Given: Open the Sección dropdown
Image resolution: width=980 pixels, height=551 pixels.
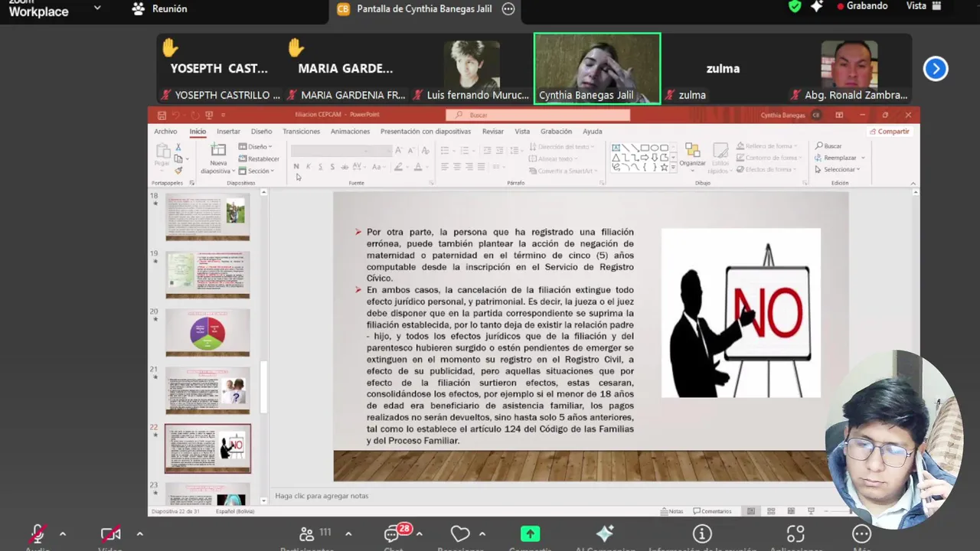Looking at the screenshot, I should (256, 171).
